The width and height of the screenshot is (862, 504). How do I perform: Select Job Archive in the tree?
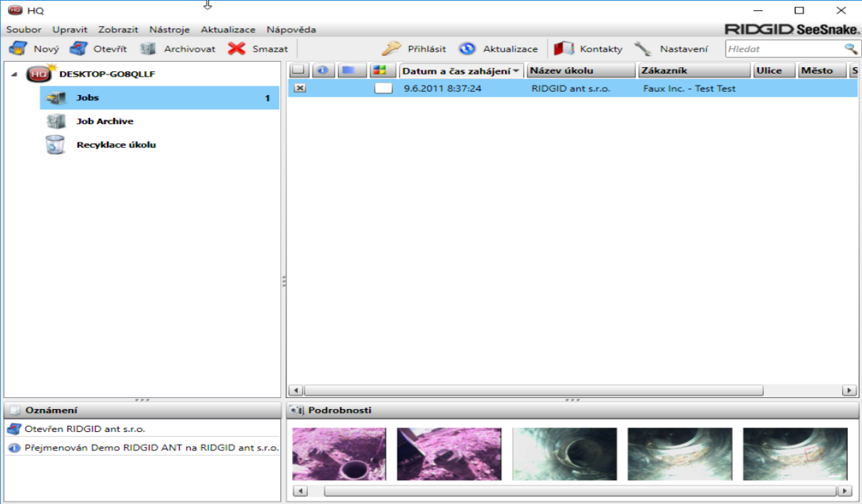tap(105, 121)
